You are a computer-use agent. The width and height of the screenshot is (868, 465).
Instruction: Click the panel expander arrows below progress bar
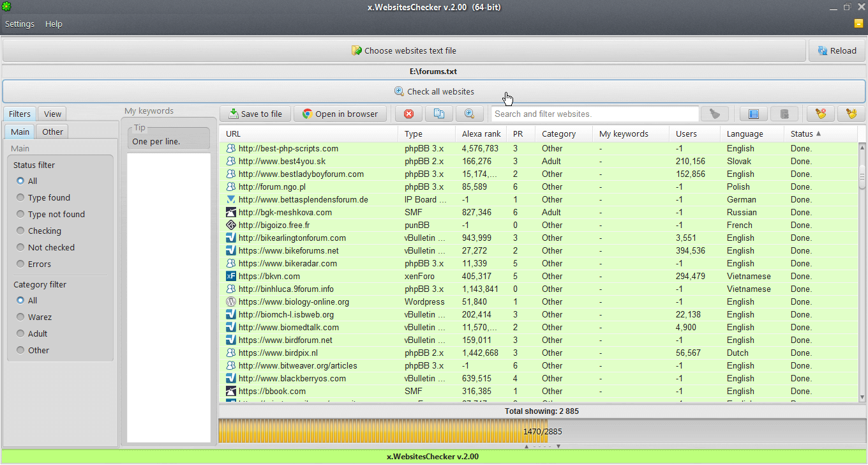[542, 446]
